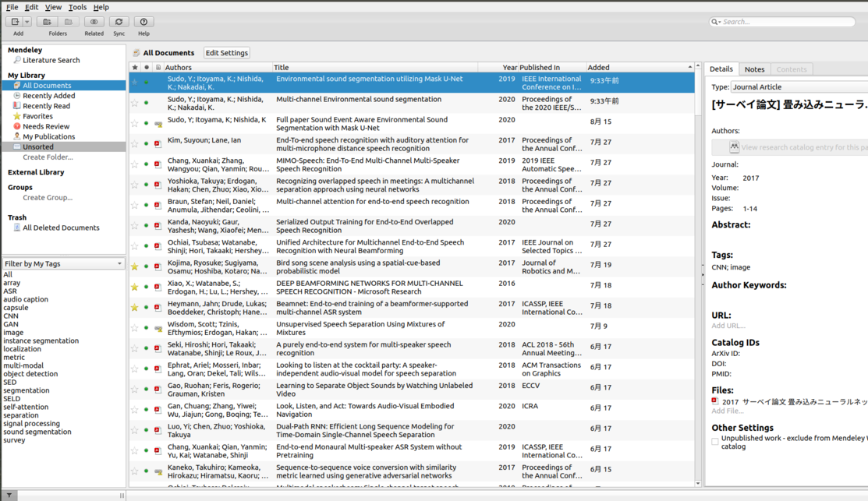The width and height of the screenshot is (868, 501).
Task: Select Favorites in My Library
Action: tap(37, 116)
